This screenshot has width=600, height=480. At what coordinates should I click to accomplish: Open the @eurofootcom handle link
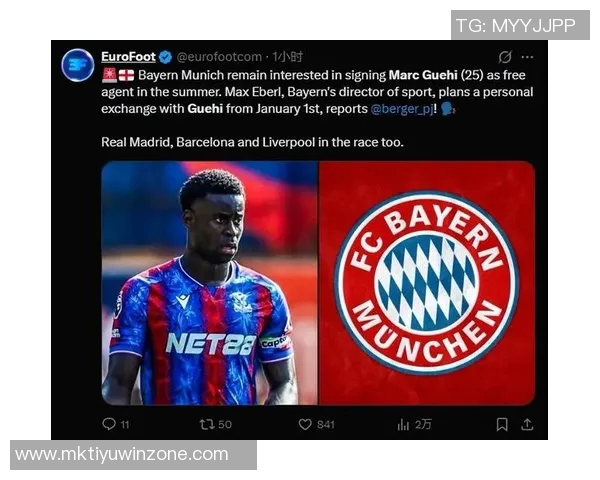(219, 57)
